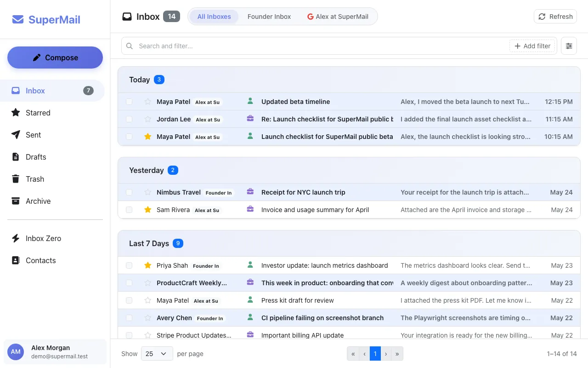Click the SuperMail envelope logo icon
The height and width of the screenshot is (368, 588).
coord(18,19)
